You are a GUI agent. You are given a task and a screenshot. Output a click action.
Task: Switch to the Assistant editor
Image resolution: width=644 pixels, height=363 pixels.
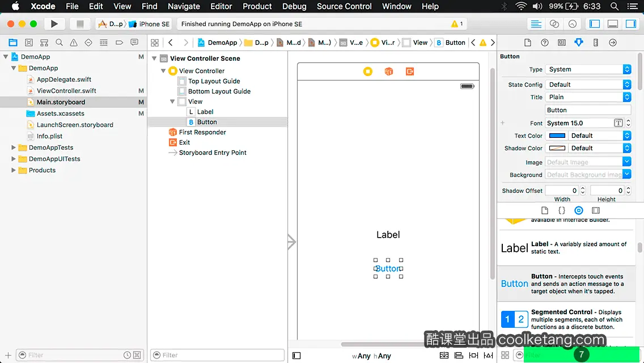554,24
